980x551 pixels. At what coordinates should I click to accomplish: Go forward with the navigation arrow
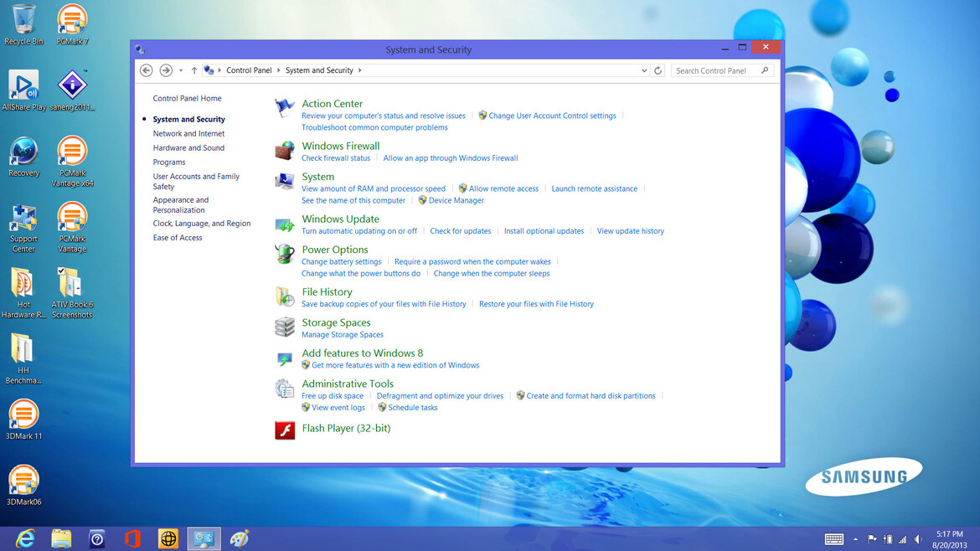coord(166,70)
